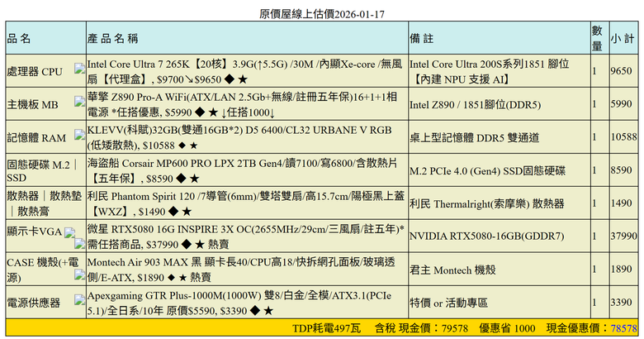Click the power supply subtotal 3390
This screenshot has width=644, height=339.
click(x=621, y=303)
